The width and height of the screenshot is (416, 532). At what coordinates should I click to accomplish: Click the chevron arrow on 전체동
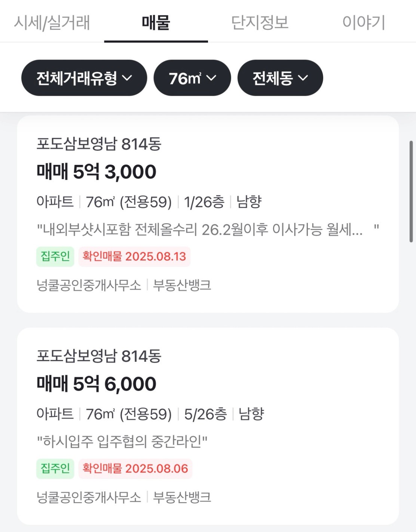303,78
